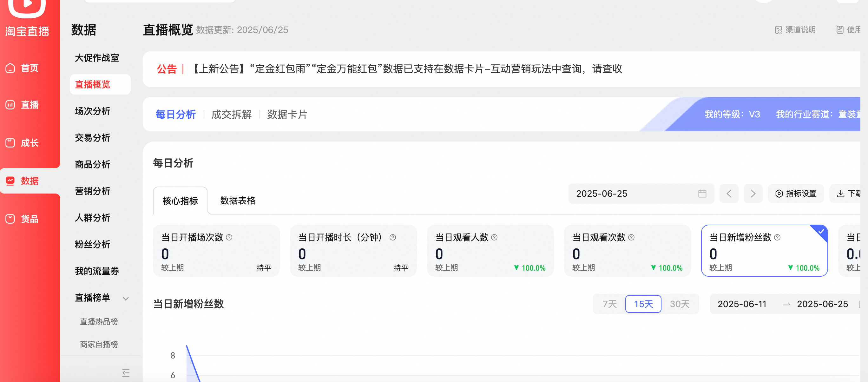Open the 核心指标 tab
This screenshot has height=382, width=868.
180,201
